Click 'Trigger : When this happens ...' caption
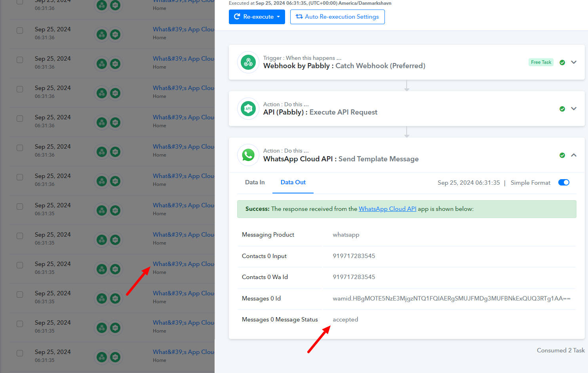The width and height of the screenshot is (588, 373). (x=303, y=58)
